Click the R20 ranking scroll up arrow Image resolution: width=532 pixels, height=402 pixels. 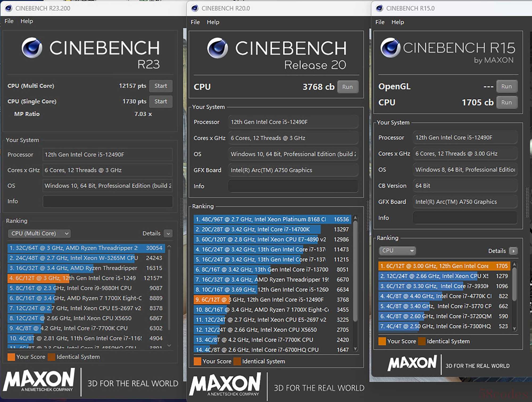pos(355,218)
